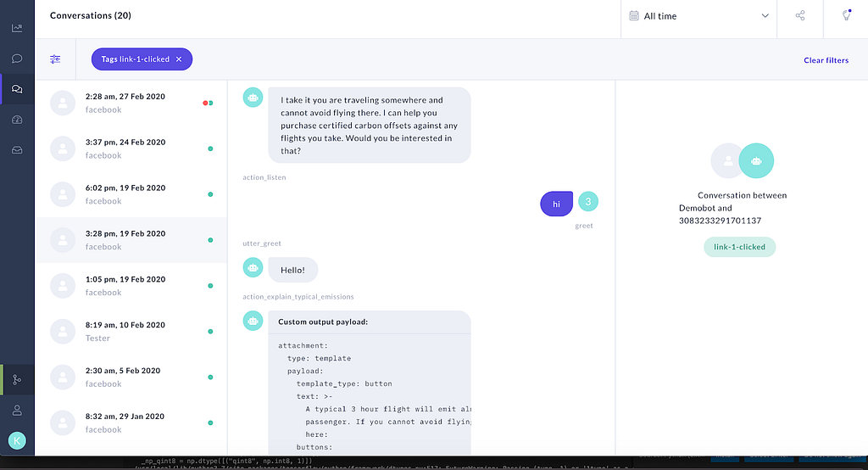
Task: Open conversation from 2:28 am, 27 Feb 2020
Action: (131, 104)
